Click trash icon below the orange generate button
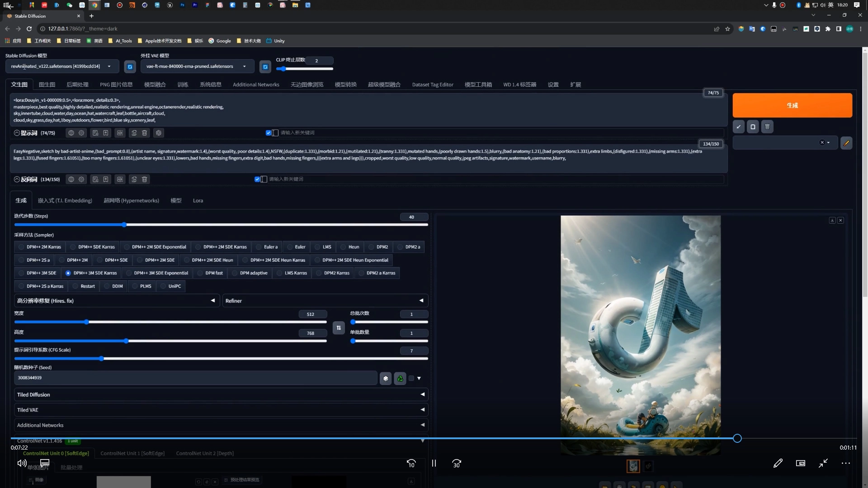This screenshot has height=488, width=868. 767,127
